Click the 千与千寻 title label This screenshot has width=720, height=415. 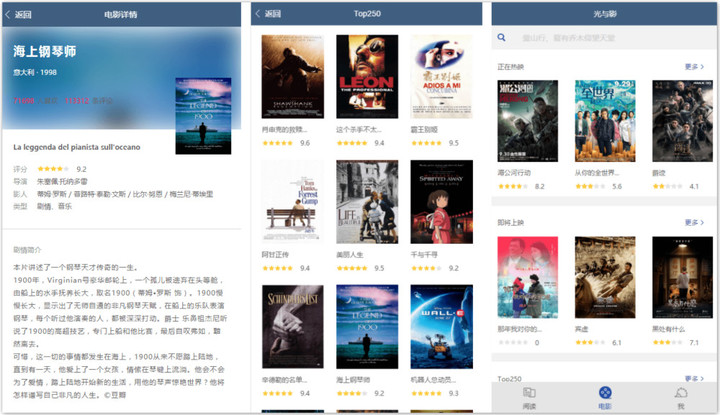(424, 254)
